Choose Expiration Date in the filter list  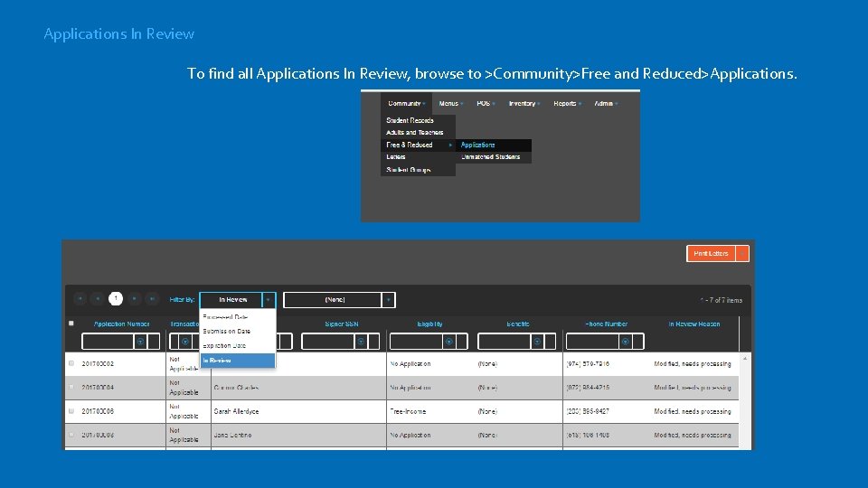click(238, 346)
